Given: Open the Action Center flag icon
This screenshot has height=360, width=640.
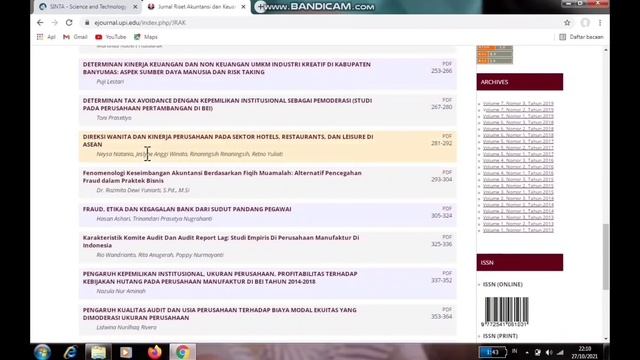Looking at the screenshot, I should point(538,352).
